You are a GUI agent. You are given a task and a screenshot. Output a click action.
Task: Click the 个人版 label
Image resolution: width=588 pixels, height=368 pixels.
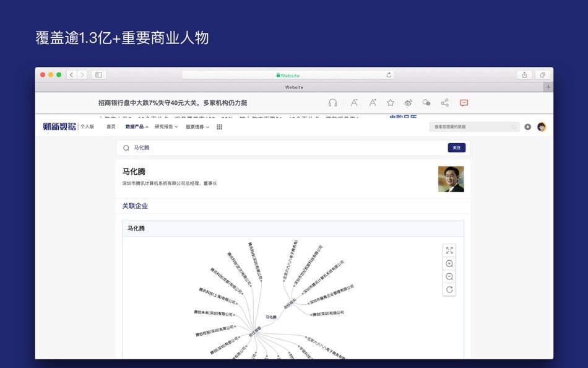pyautogui.click(x=87, y=127)
